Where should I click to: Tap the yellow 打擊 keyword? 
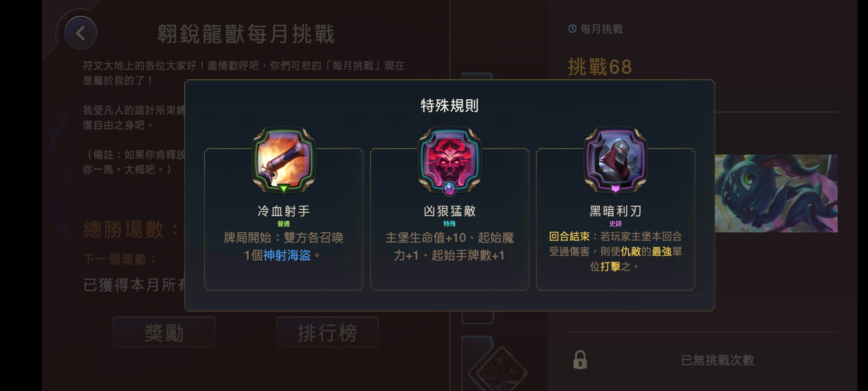point(610,266)
